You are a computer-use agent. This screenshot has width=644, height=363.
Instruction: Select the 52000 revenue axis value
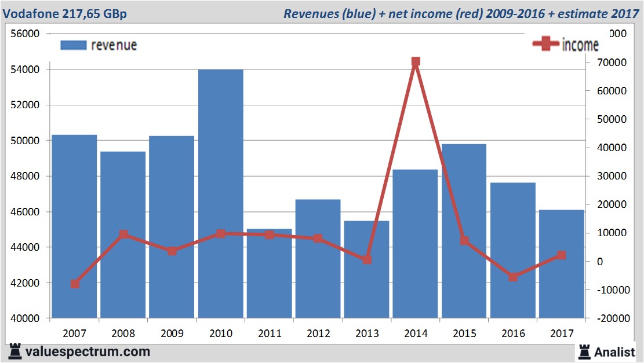click(25, 105)
